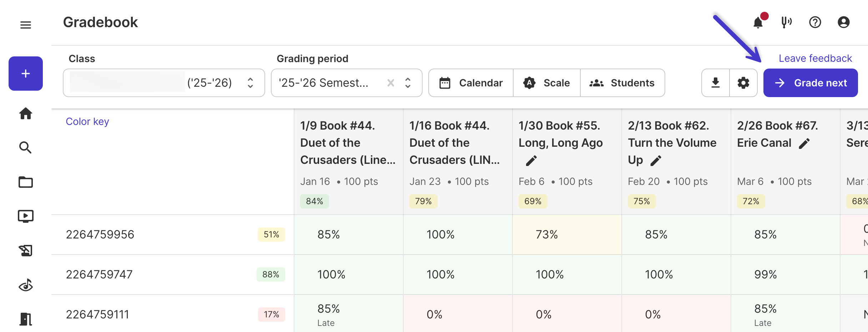The width and height of the screenshot is (868, 332).
Task: Open 2264759111's 85% Late grade for 1/9
Action: click(349, 314)
